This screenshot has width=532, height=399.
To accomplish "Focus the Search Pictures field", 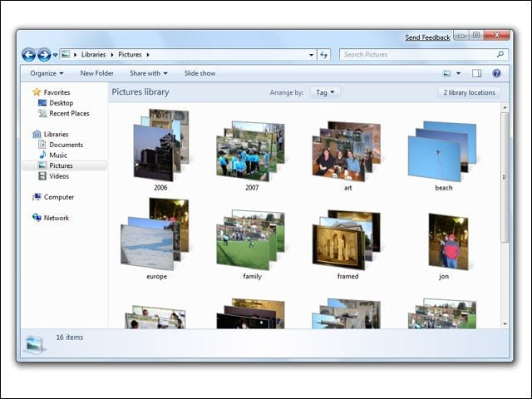I will (x=424, y=54).
